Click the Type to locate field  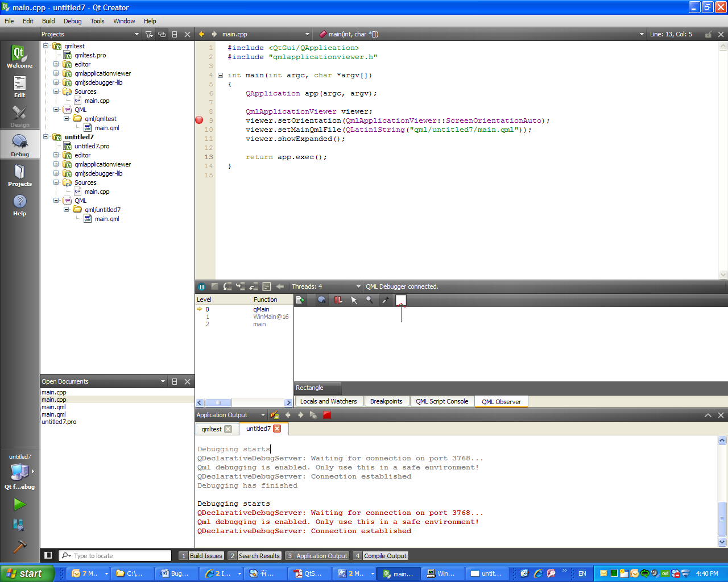pyautogui.click(x=115, y=556)
